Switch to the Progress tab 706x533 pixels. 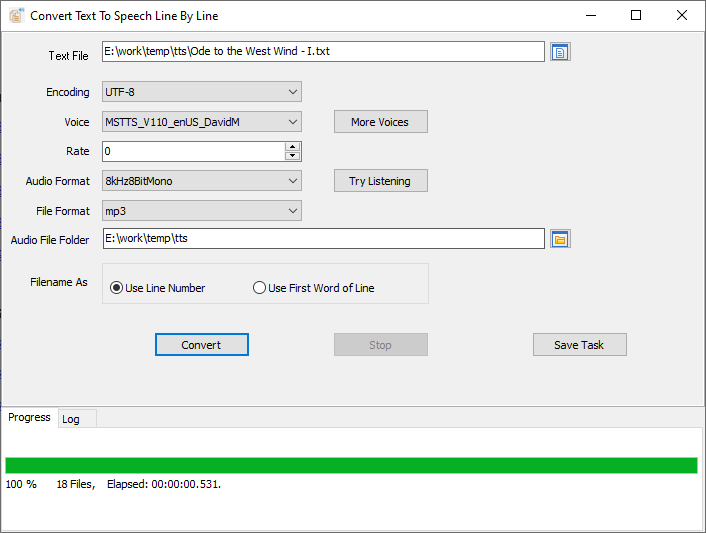point(29,417)
